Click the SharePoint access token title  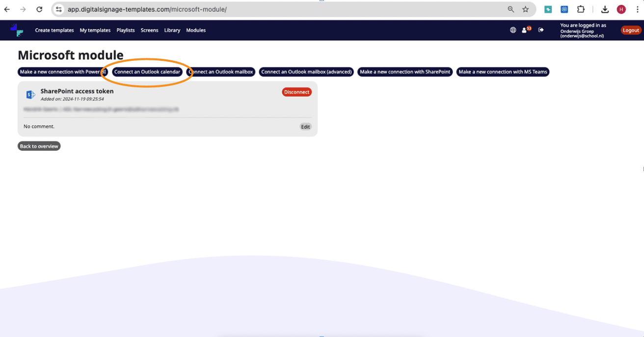[77, 91]
